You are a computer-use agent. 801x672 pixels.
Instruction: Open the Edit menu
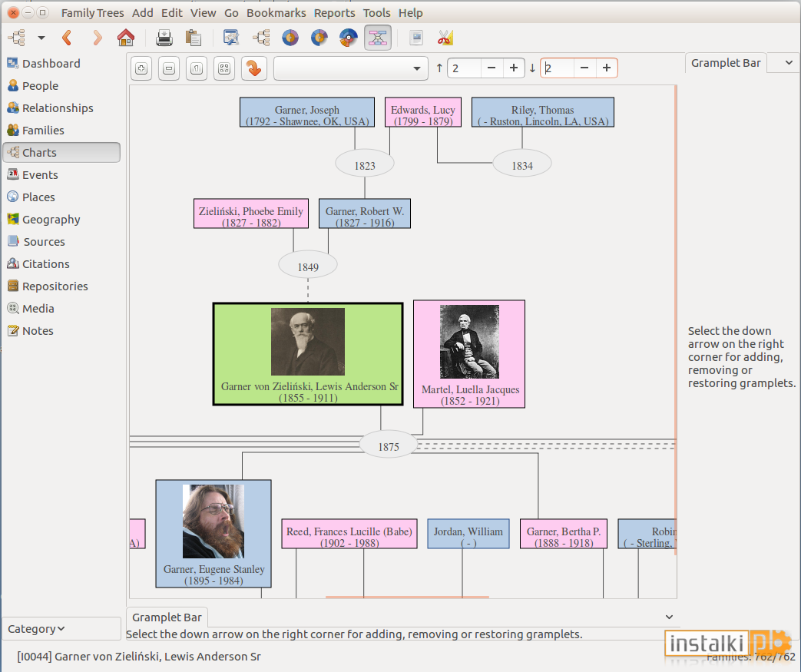click(172, 13)
